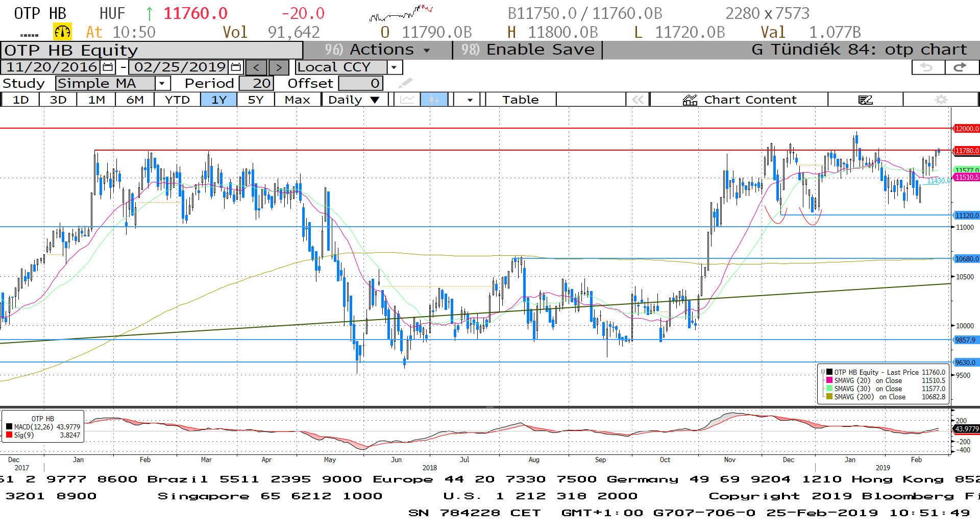This screenshot has width=980, height=531.
Task: Shift the date range forward with right arrow
Action: coord(279,67)
